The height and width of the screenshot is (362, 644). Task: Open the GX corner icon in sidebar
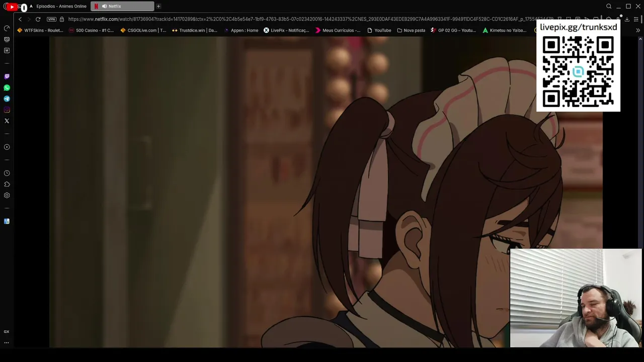[x=7, y=332]
